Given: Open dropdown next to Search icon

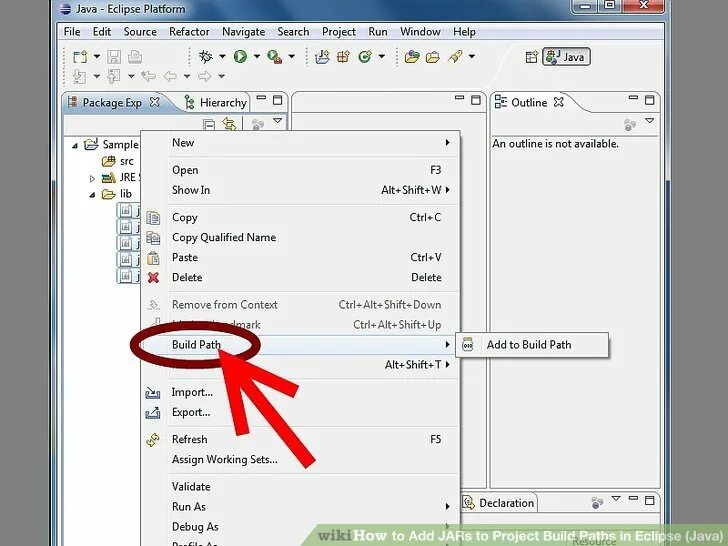Looking at the screenshot, I should pyautogui.click(x=472, y=57).
